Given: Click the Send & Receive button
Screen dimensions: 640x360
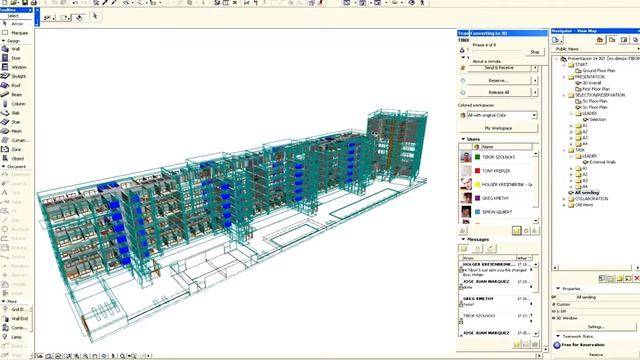Looking at the screenshot, I should coord(499,68).
